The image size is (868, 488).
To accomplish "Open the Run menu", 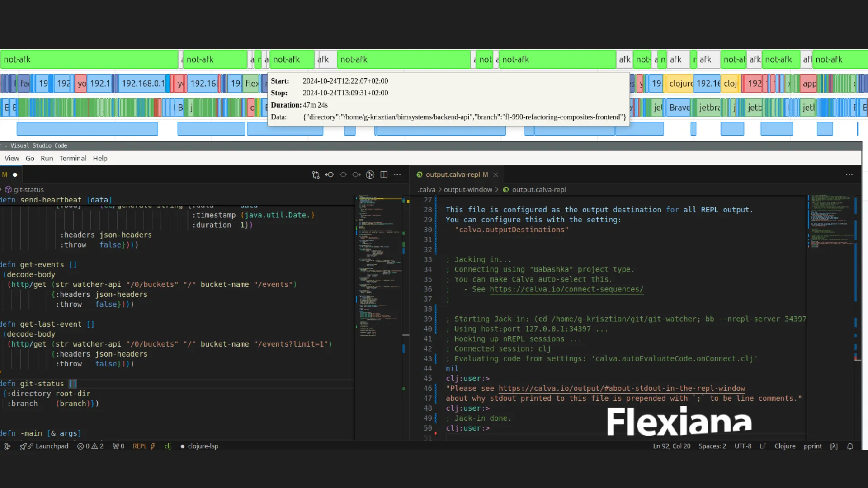I will (x=47, y=158).
